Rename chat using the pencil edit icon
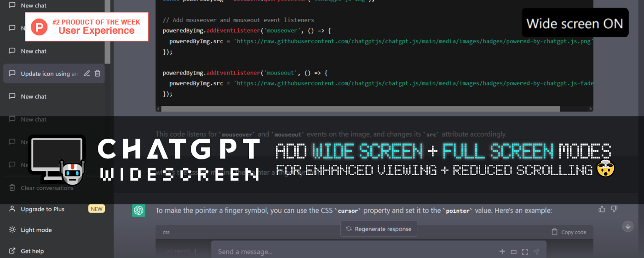The height and width of the screenshot is (258, 644). (x=87, y=73)
